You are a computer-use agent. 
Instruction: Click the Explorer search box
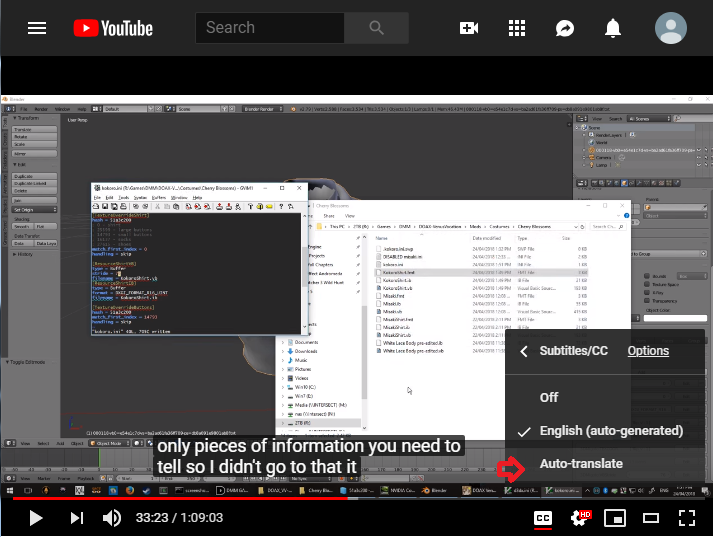608,226
